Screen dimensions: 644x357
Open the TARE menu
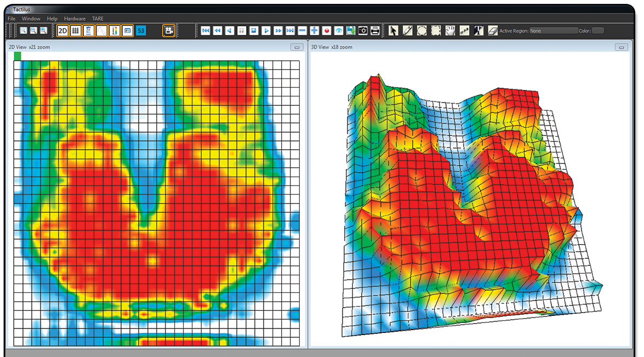click(x=98, y=19)
